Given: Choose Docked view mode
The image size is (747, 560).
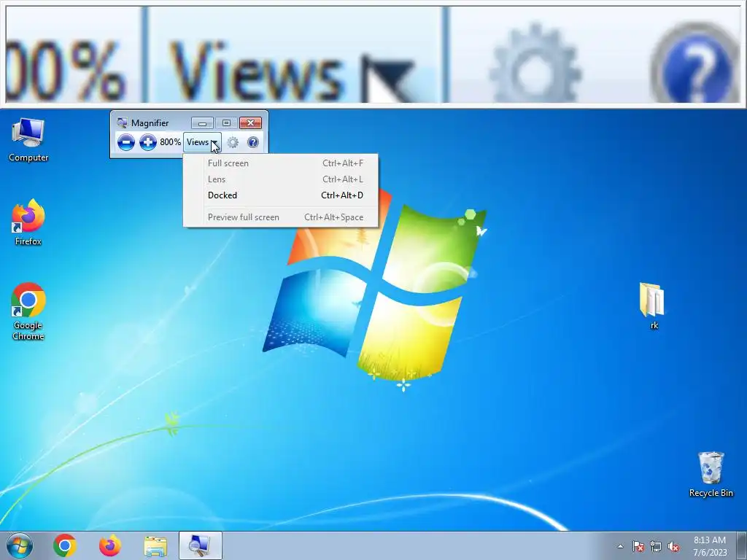Looking at the screenshot, I should click(x=281, y=195).
